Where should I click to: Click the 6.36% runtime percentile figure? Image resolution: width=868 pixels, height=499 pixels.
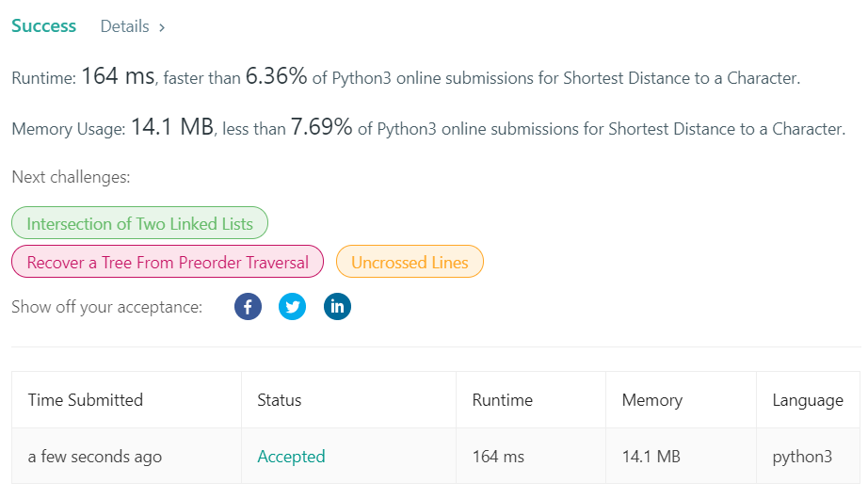[x=276, y=76]
